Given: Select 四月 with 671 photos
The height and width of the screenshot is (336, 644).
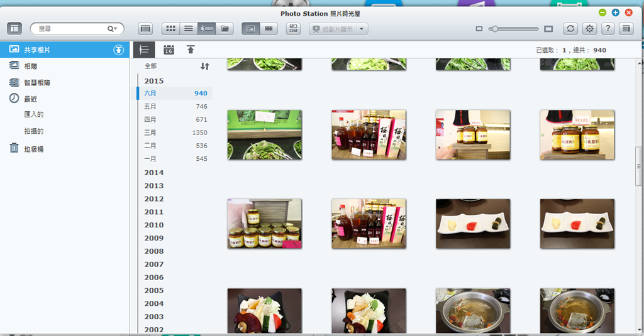Looking at the screenshot, I should tap(175, 119).
